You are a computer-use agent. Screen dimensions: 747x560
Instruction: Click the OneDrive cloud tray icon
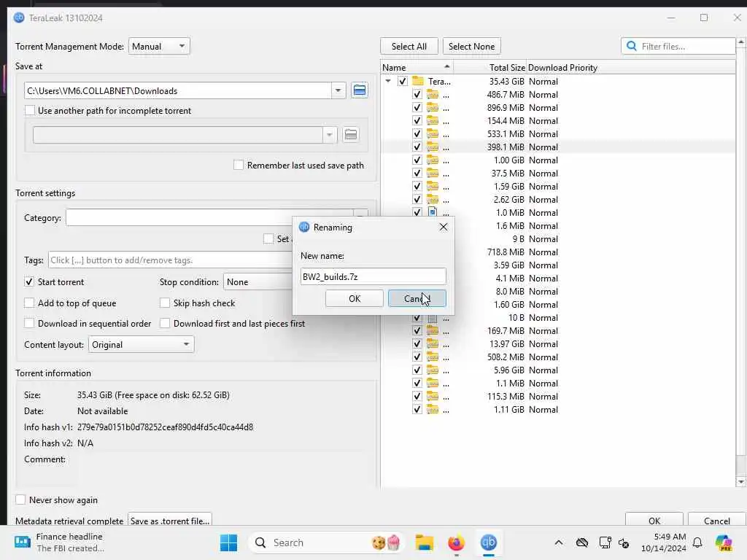click(581, 542)
